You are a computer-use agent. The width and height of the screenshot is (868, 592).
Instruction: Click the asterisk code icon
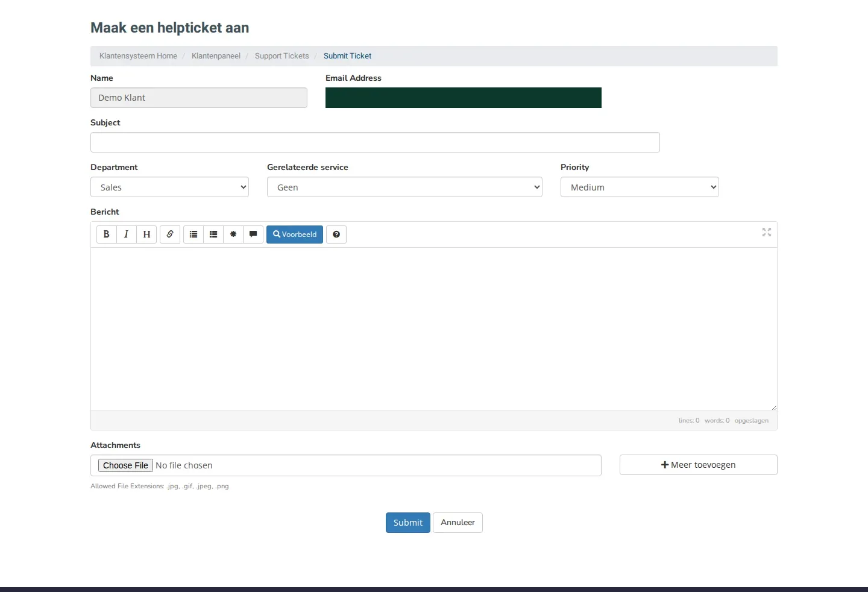pyautogui.click(x=233, y=235)
